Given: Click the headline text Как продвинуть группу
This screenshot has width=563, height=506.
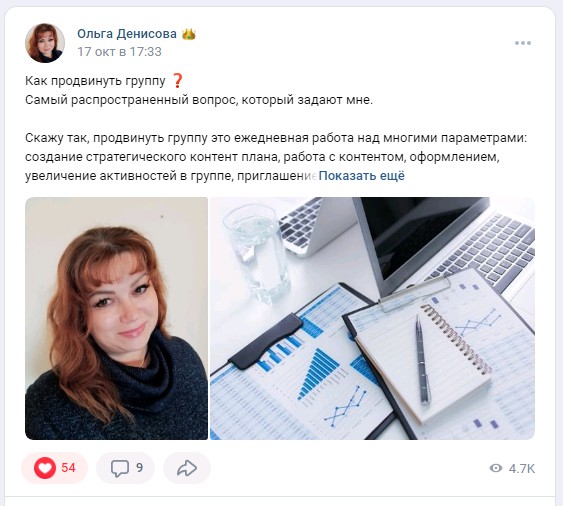Looking at the screenshot, I should [x=95, y=81].
